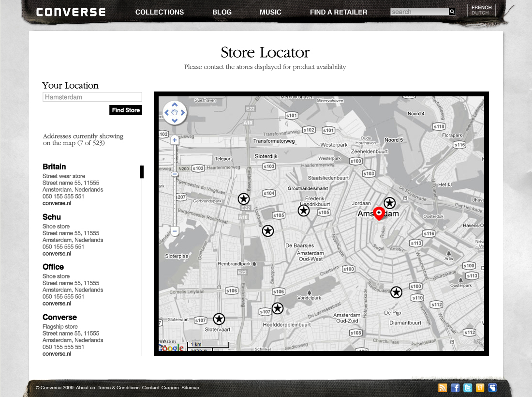The height and width of the screenshot is (397, 532).
Task: Click the site search field
Action: 419,12
